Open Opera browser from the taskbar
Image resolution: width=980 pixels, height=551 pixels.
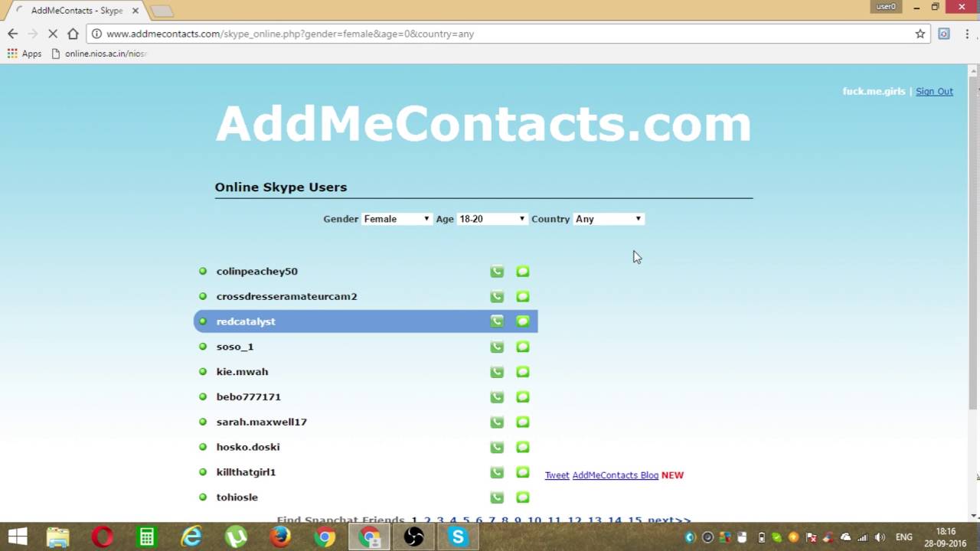(103, 536)
